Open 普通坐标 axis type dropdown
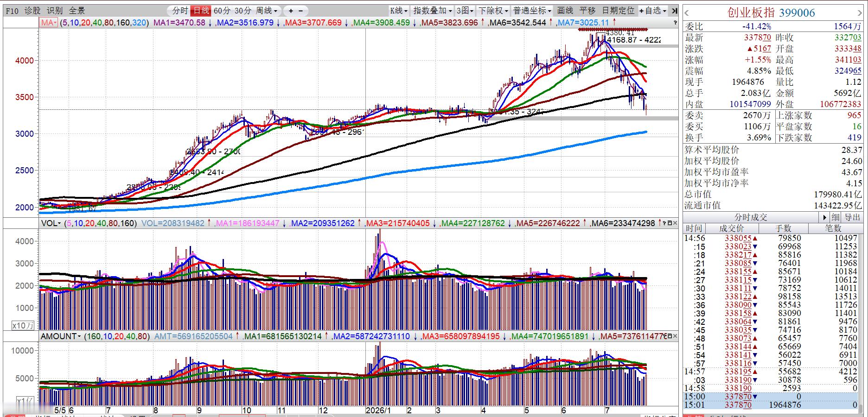Image resolution: width=868 pixels, height=417 pixels. 532,11
